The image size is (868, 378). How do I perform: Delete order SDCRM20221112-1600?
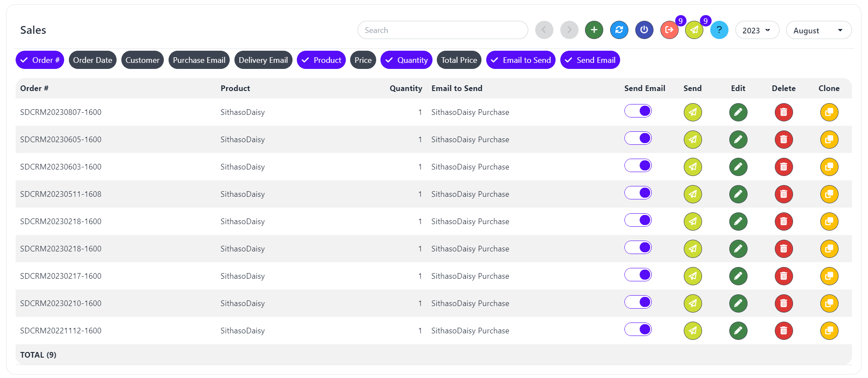coord(784,331)
